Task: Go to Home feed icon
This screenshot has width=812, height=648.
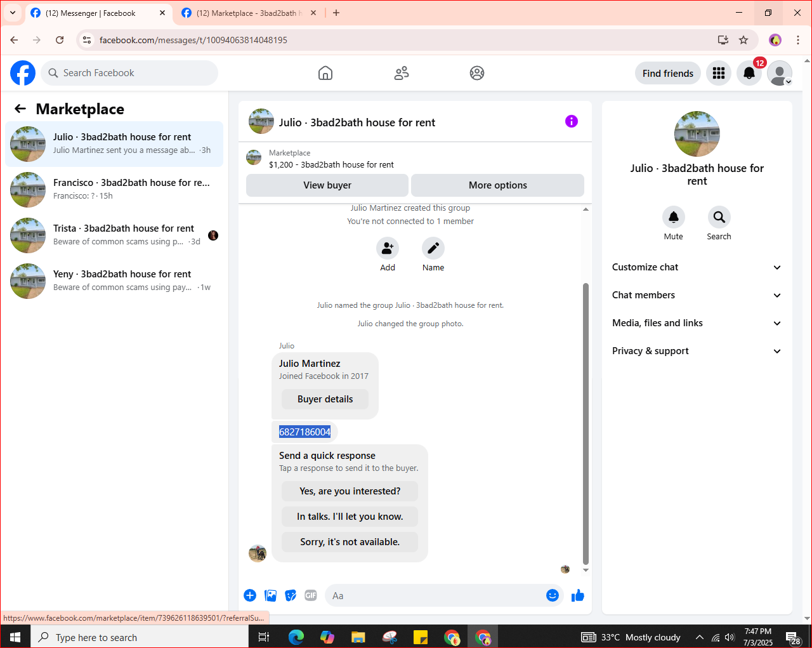Action: [x=325, y=73]
